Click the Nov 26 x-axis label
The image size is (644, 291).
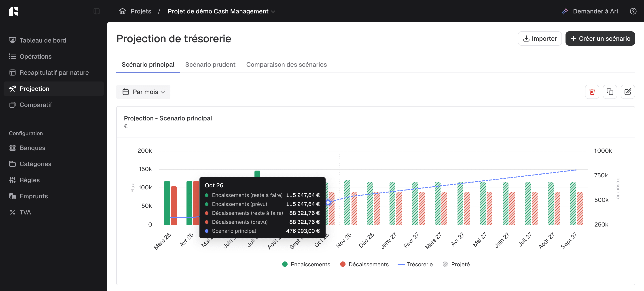tap(343, 240)
